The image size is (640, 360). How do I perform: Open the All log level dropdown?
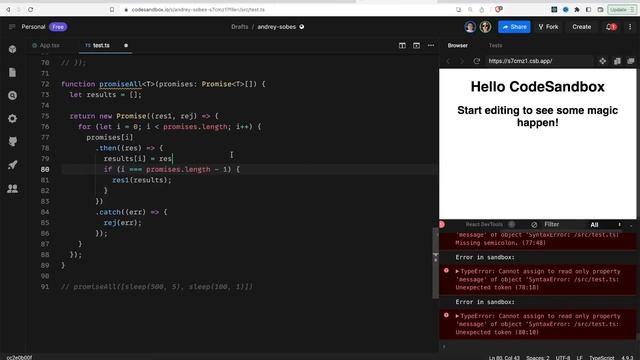pyautogui.click(x=606, y=224)
